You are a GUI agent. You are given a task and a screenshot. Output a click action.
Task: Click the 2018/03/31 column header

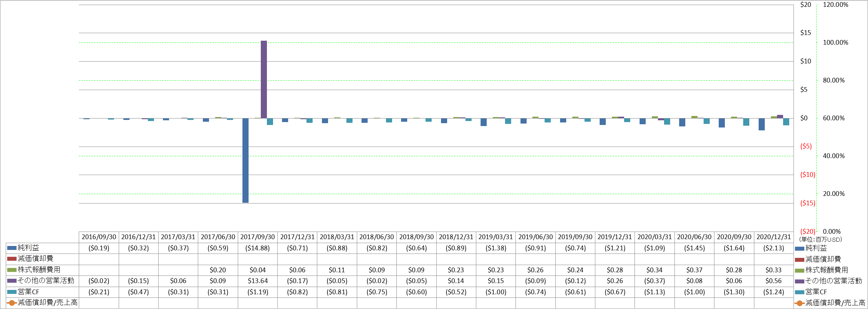pyautogui.click(x=337, y=237)
